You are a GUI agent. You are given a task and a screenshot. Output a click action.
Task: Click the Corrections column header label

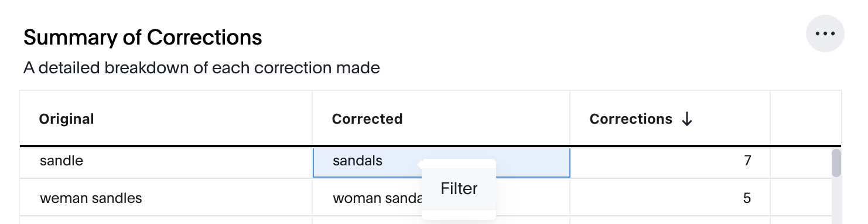pos(631,119)
